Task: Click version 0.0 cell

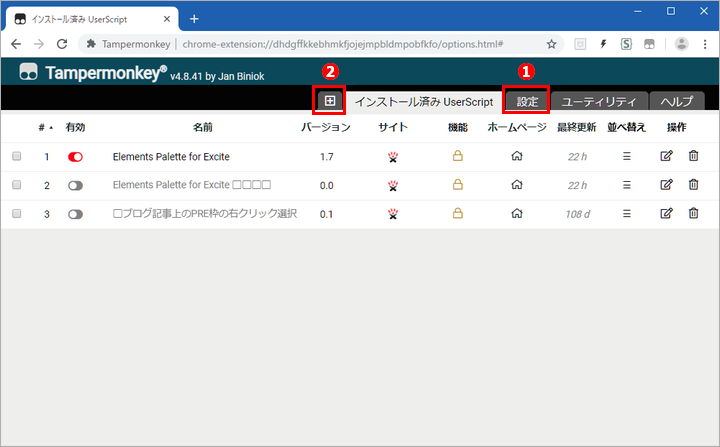Action: tap(326, 186)
